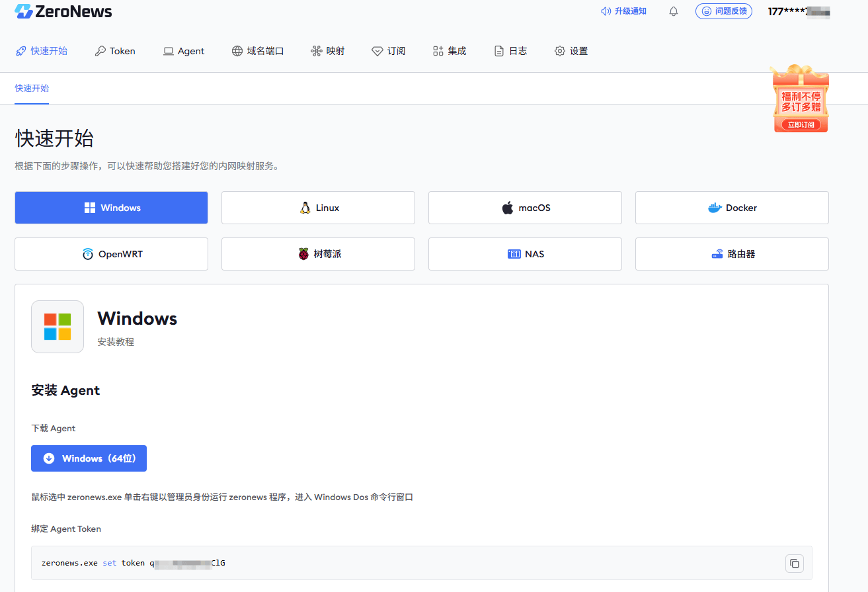This screenshot has width=868, height=592.
Task: Open the 映射 menu item
Action: [328, 51]
